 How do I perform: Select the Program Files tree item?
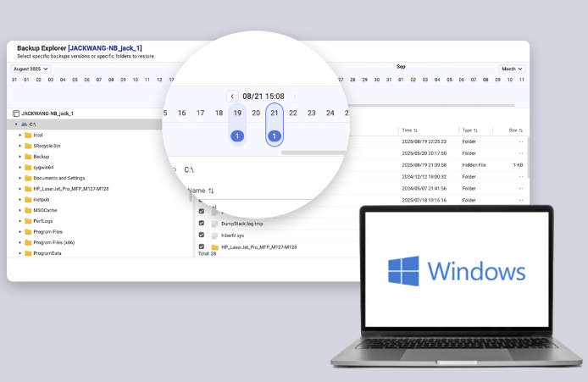click(x=48, y=232)
